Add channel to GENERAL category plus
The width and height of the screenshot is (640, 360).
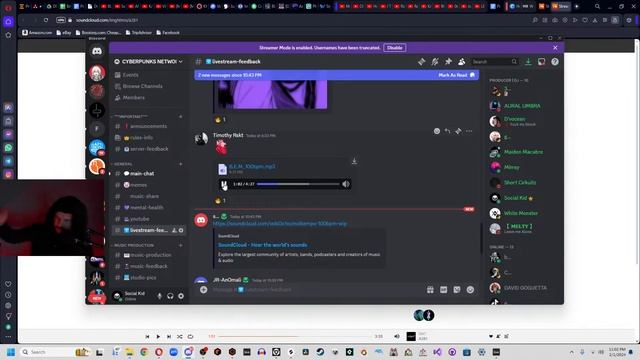[181, 164]
